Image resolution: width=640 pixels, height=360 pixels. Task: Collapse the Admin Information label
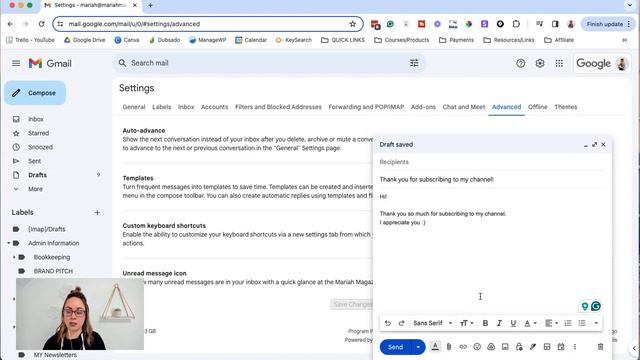(x=9, y=243)
